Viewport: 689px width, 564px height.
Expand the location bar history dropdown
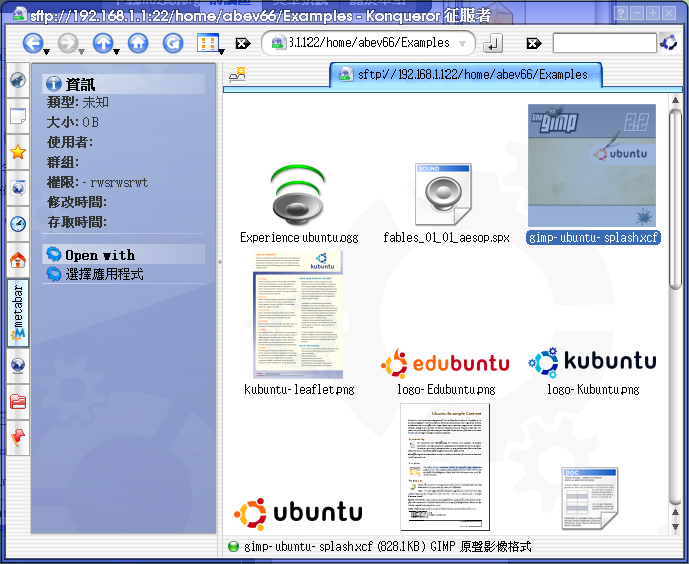tap(462, 43)
